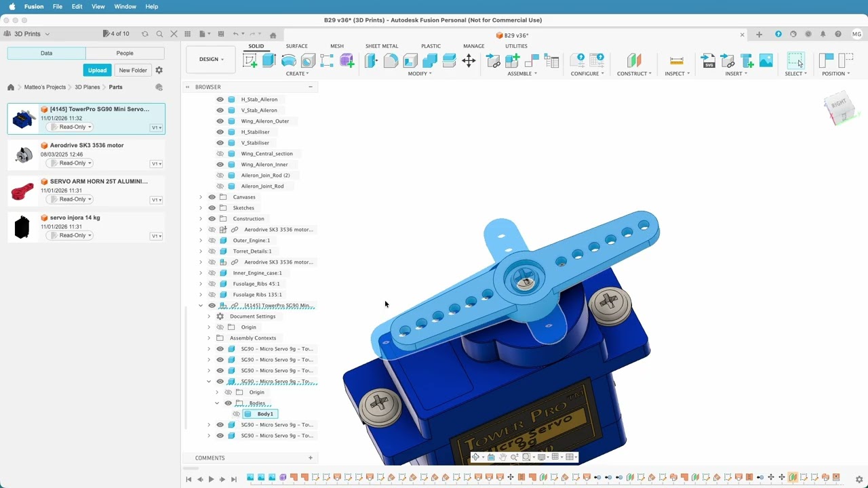This screenshot has height=488, width=868.
Task: Open SERVO ARM HORN 25T thumbnail
Action: 23,191
